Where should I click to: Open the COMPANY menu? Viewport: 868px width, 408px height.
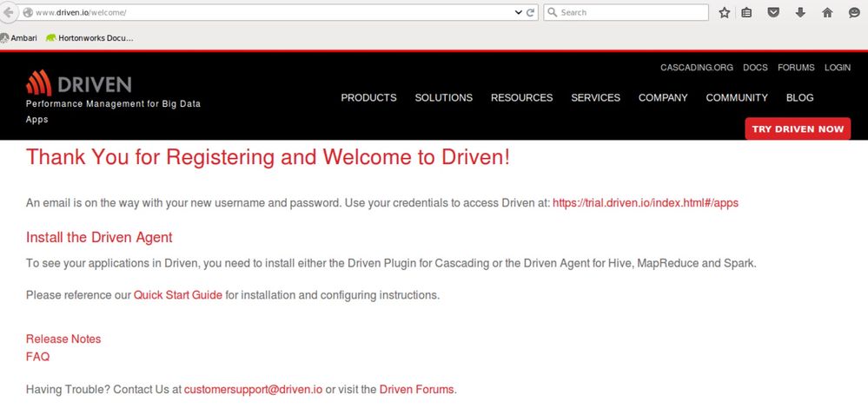click(663, 98)
